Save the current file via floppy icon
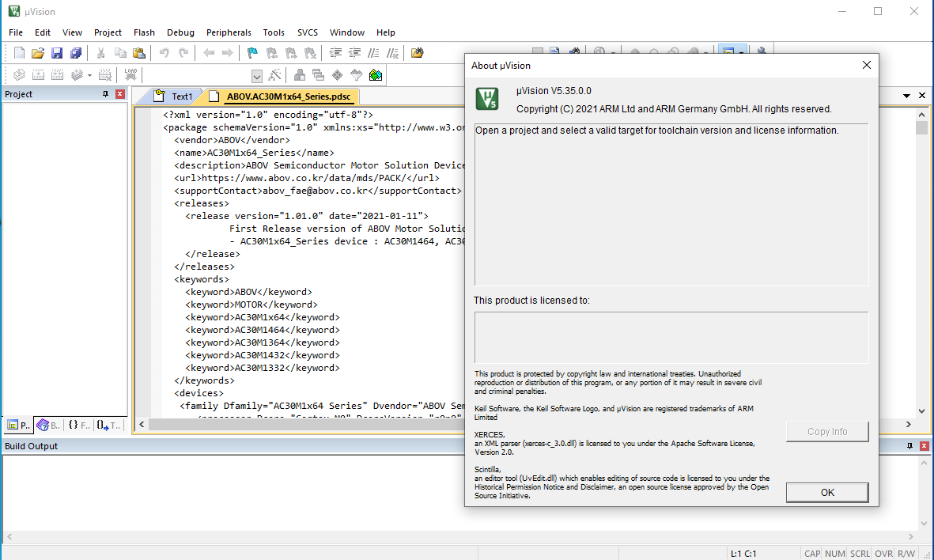The width and height of the screenshot is (934, 560). pyautogui.click(x=57, y=53)
